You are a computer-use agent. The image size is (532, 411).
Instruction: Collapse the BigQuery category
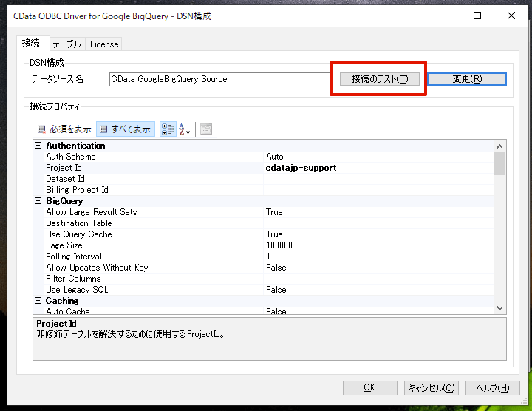tap(38, 200)
